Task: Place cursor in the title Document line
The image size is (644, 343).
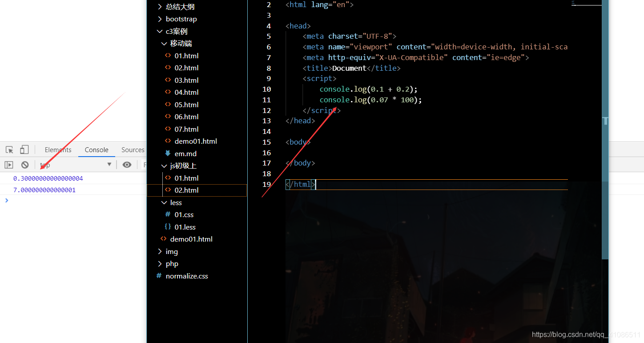Action: (351, 68)
